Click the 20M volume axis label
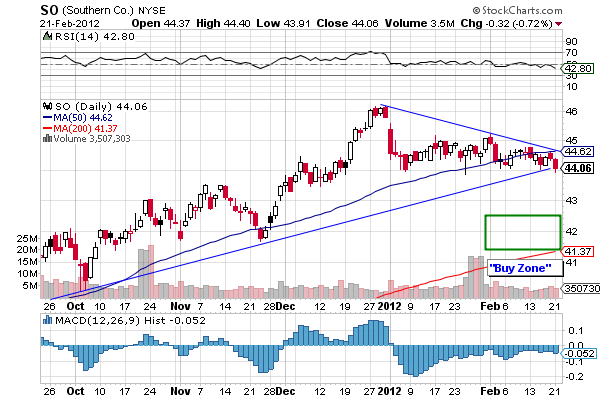This screenshot has height=400, width=600. click(x=27, y=250)
